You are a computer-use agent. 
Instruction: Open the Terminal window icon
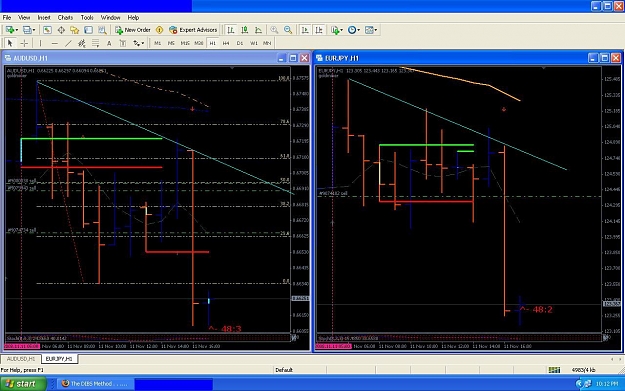coord(88,30)
